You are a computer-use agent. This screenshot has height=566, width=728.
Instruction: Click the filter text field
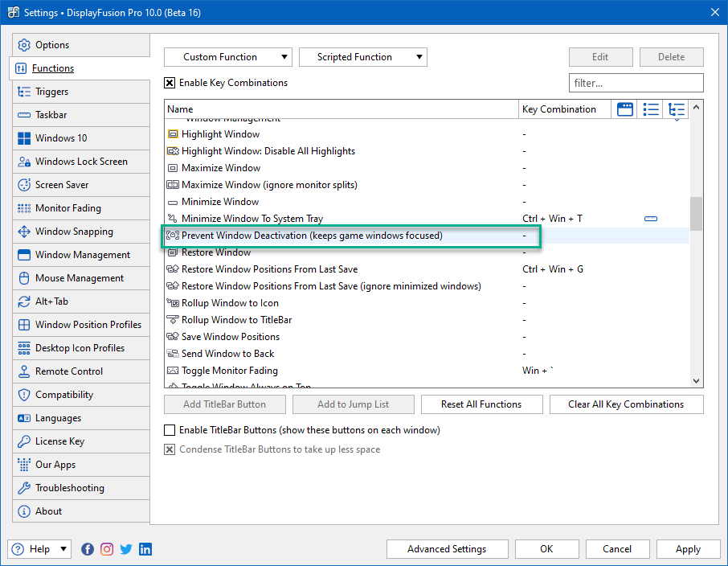coord(636,83)
